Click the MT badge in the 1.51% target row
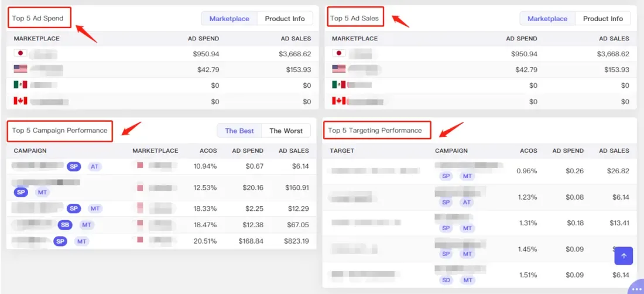This screenshot has height=294, width=644. (x=467, y=280)
